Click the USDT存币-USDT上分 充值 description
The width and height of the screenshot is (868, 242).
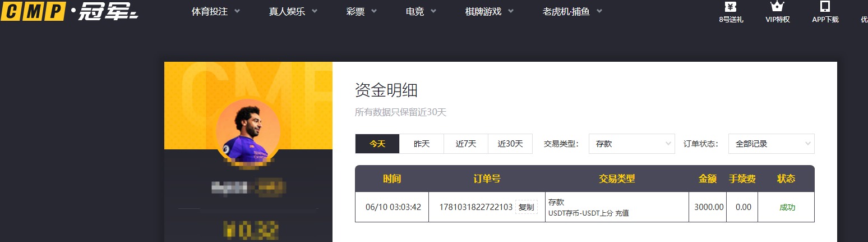pyautogui.click(x=589, y=213)
